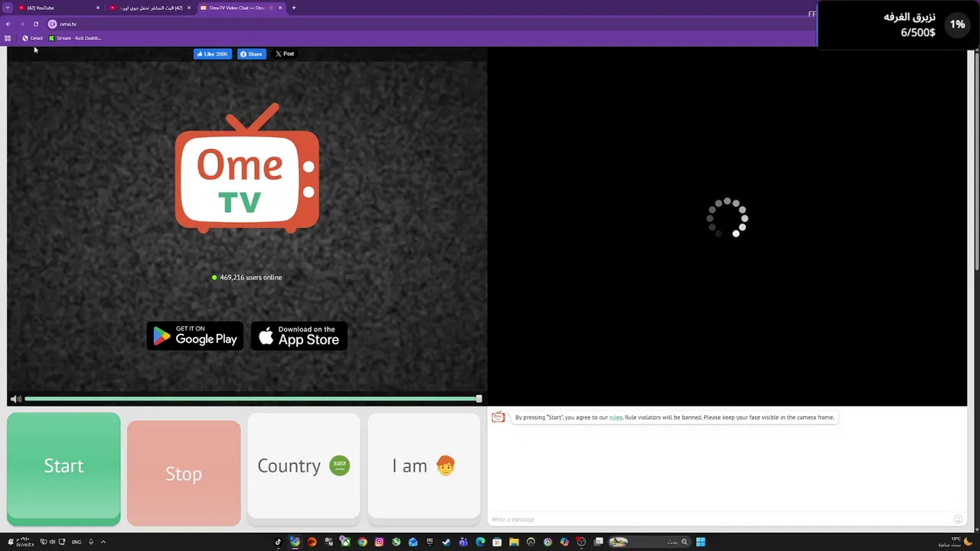980x551 pixels.
Task: Open the rules link in chat
Action: [616, 417]
